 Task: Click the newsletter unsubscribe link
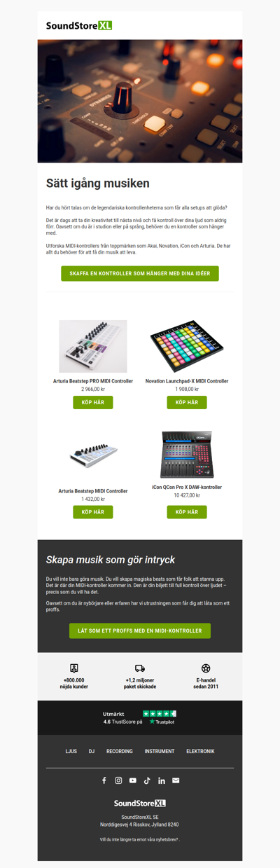[139, 839]
